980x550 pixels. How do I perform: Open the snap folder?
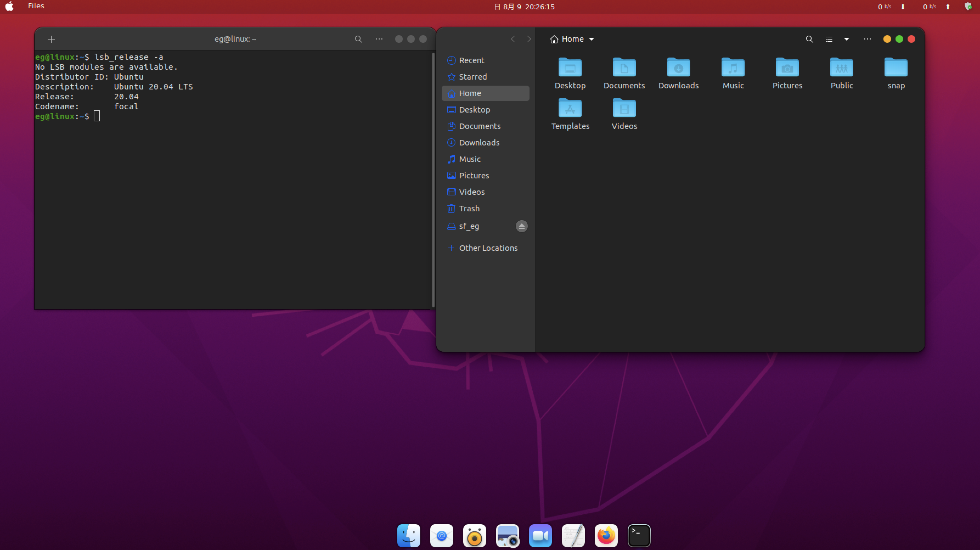tap(896, 72)
